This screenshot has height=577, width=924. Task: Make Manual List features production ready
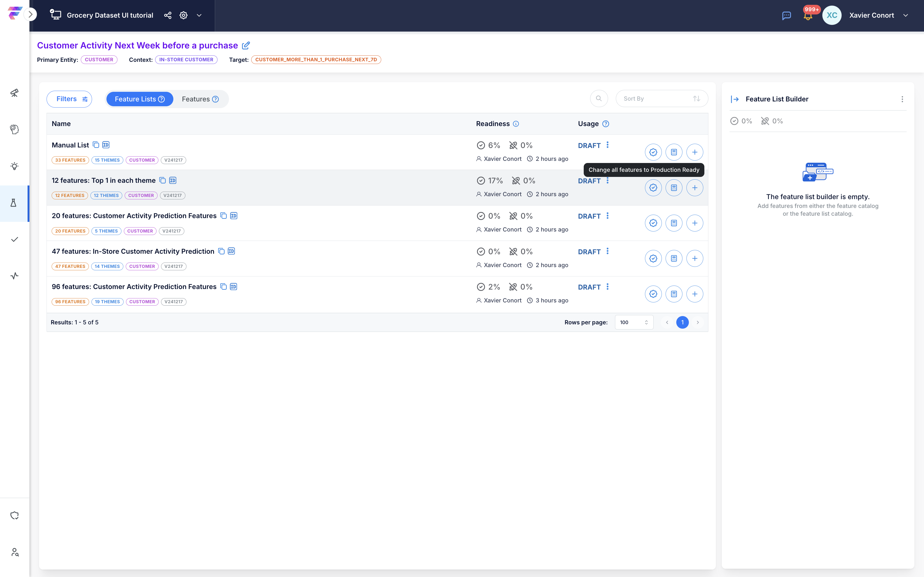[653, 152]
